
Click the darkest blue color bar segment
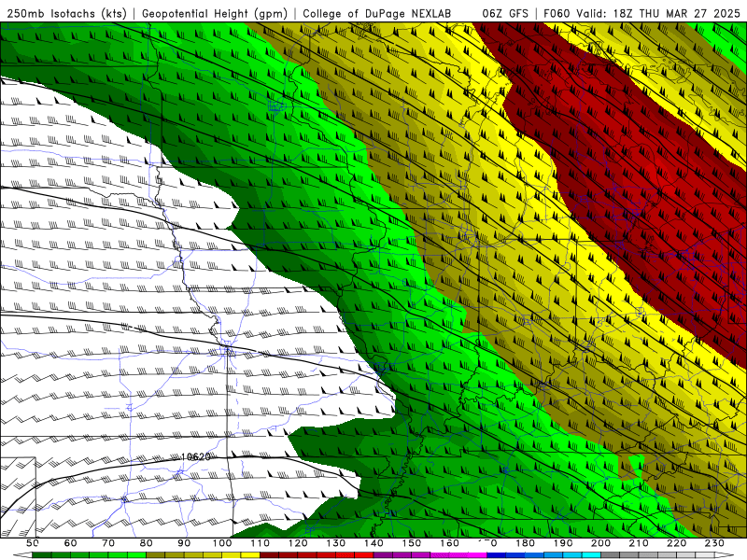coord(497,555)
